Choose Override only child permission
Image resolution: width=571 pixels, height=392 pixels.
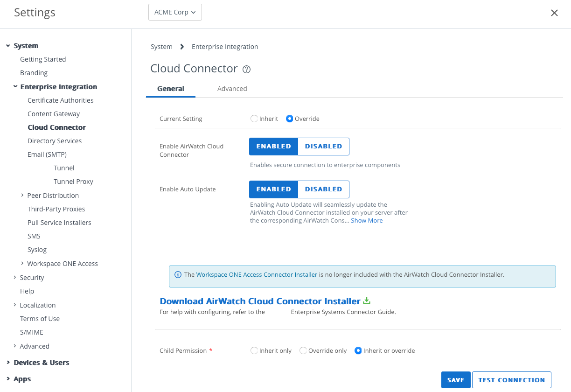pos(303,350)
